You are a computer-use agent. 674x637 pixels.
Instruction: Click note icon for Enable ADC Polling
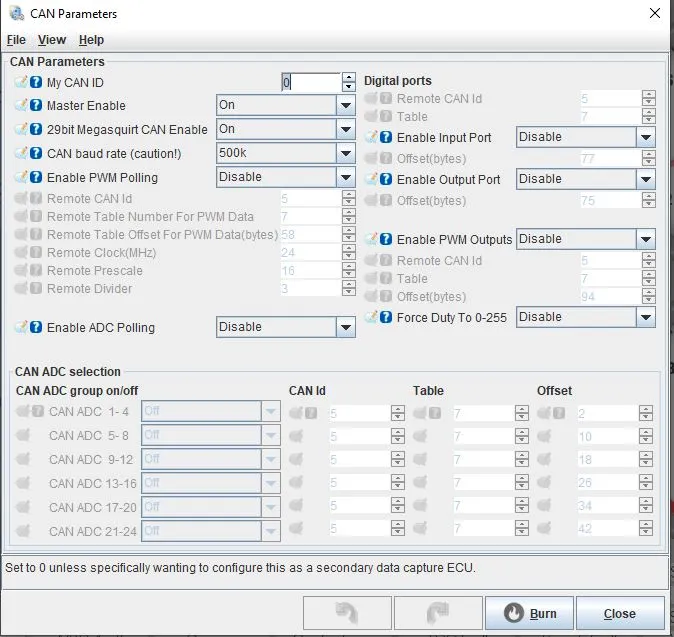(21, 327)
